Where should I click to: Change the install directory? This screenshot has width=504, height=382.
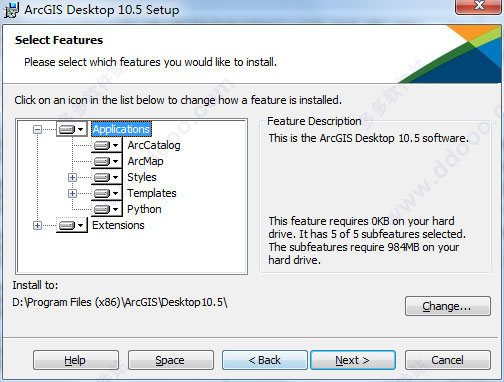(448, 306)
